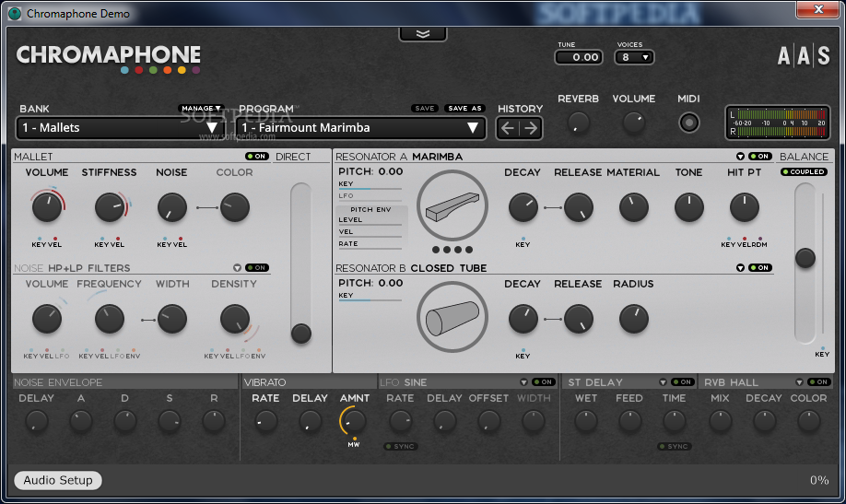Toggle the LFO ON switch
846x504 pixels.
(544, 382)
